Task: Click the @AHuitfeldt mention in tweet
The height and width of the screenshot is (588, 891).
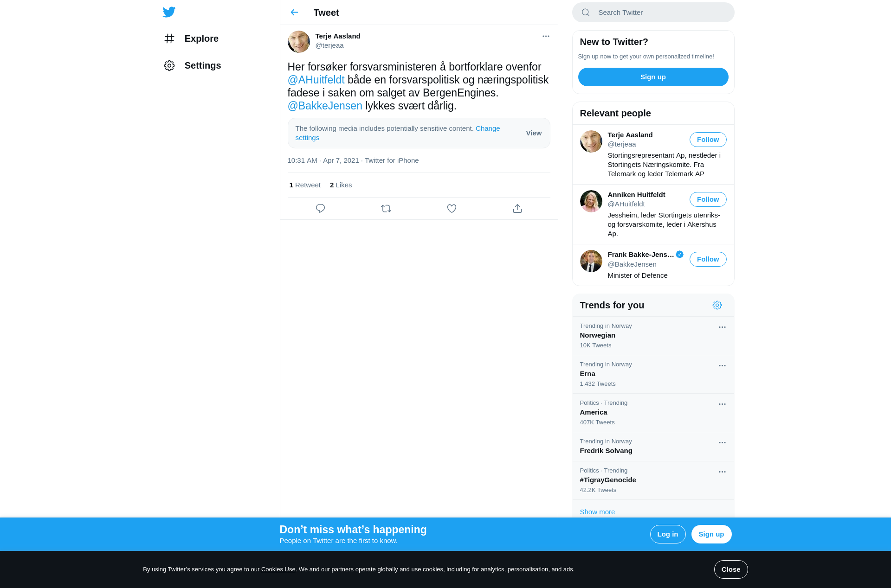Action: 316,80
